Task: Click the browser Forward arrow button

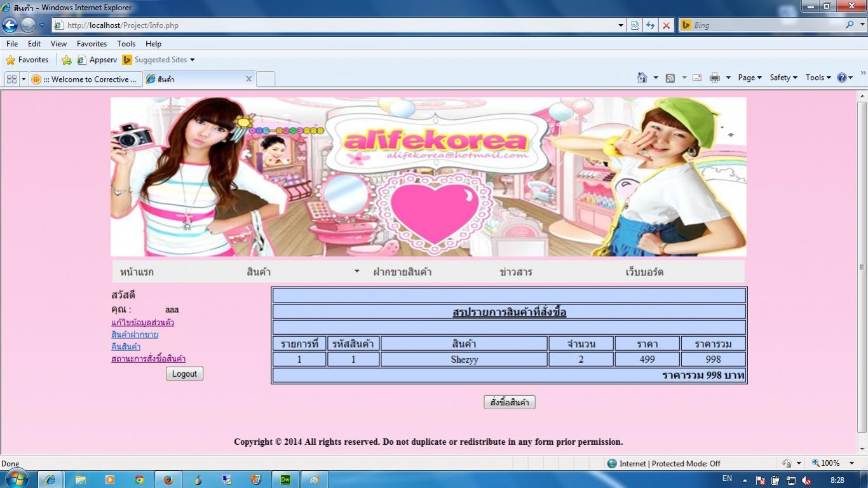Action: pos(28,25)
